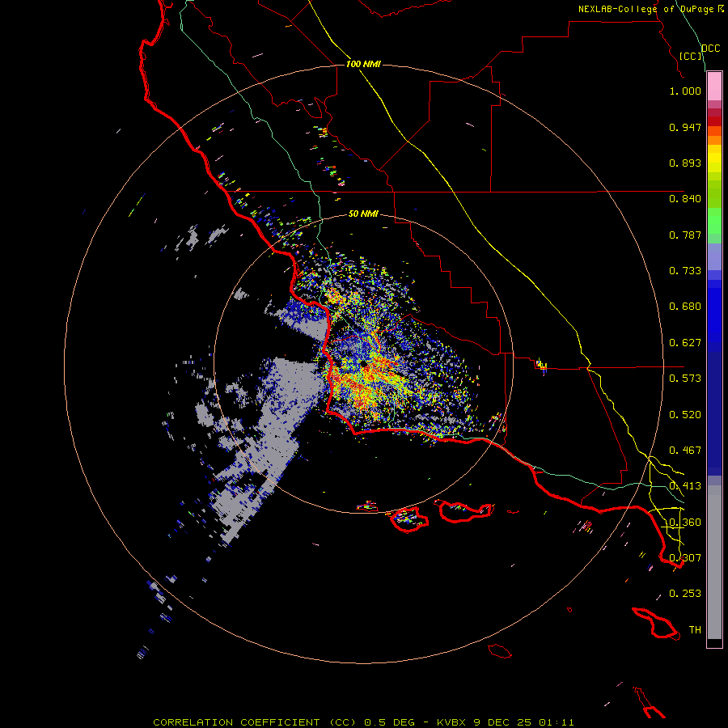The width and height of the screenshot is (728, 728).
Task: Pick the pink swatch atop the color bar
Action: (714, 87)
